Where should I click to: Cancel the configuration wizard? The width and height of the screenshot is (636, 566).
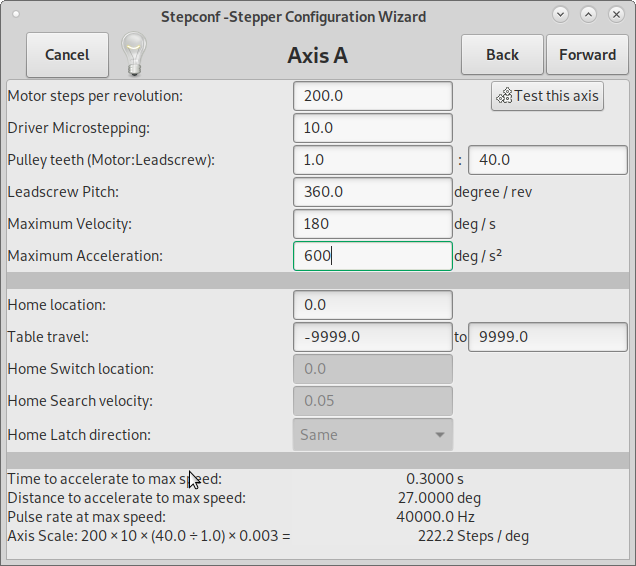click(x=67, y=55)
